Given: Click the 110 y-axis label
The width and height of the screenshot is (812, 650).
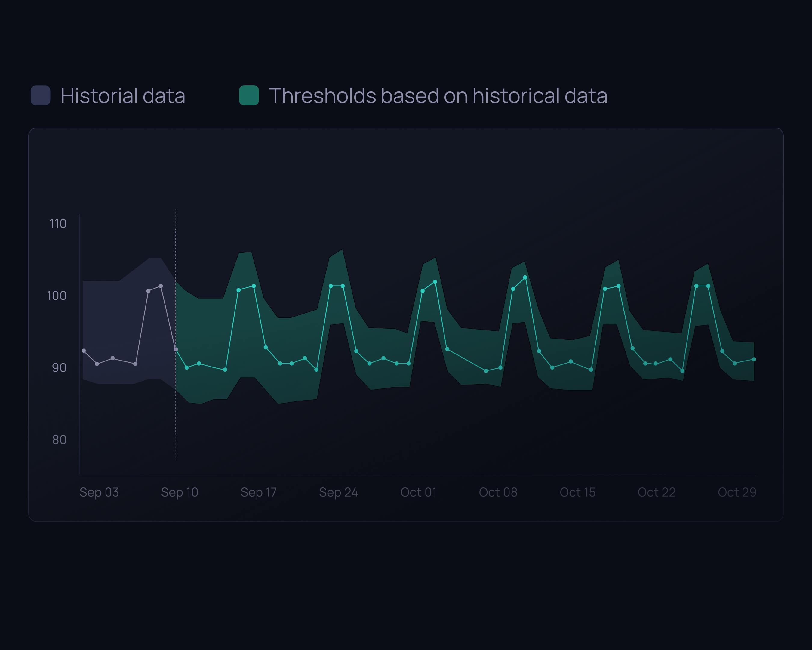Looking at the screenshot, I should [x=58, y=224].
